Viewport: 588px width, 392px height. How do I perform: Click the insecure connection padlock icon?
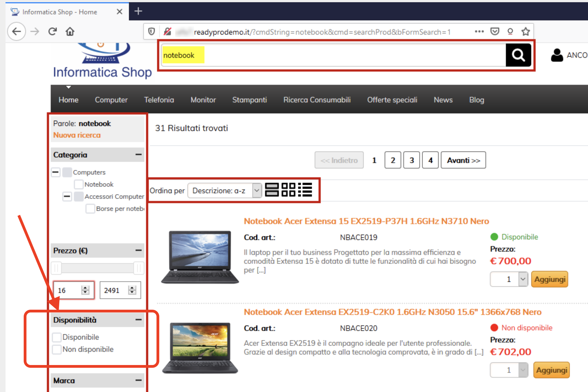tap(167, 32)
